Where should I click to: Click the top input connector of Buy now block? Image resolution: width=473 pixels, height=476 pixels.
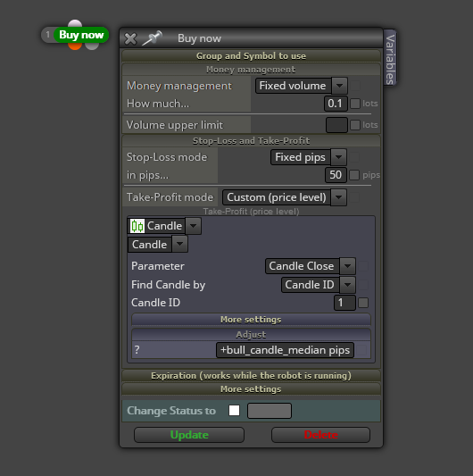tap(75, 24)
